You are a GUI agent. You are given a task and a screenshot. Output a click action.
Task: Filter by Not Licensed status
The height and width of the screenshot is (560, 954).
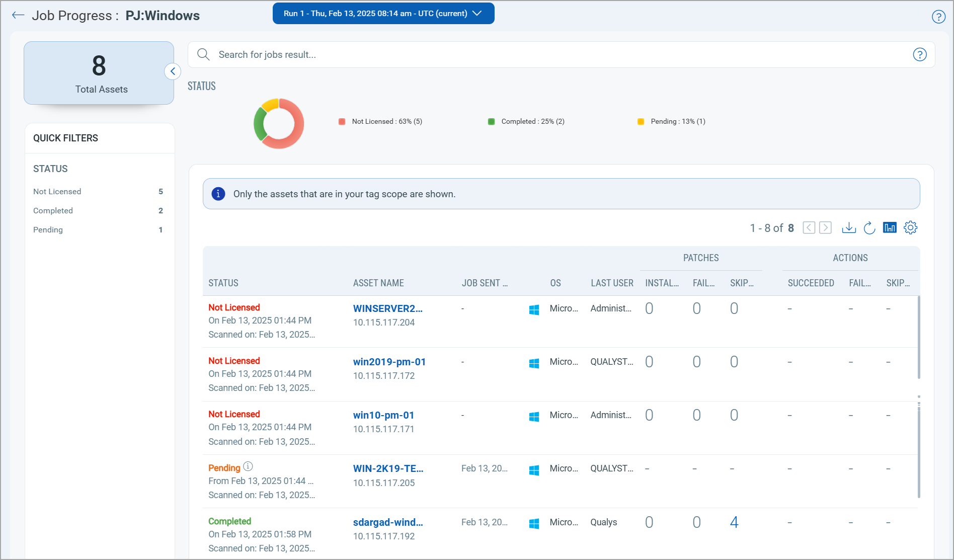tap(57, 192)
